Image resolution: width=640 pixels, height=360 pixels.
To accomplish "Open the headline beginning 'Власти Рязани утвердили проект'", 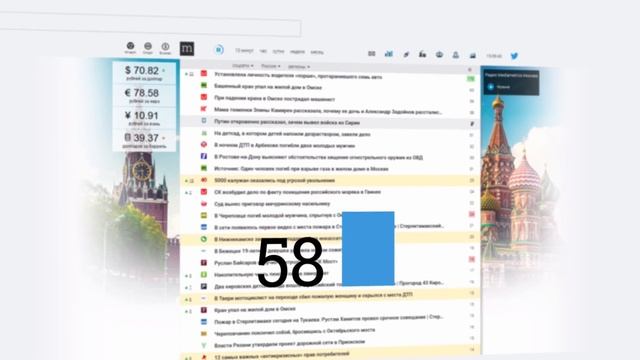I will point(289,344).
